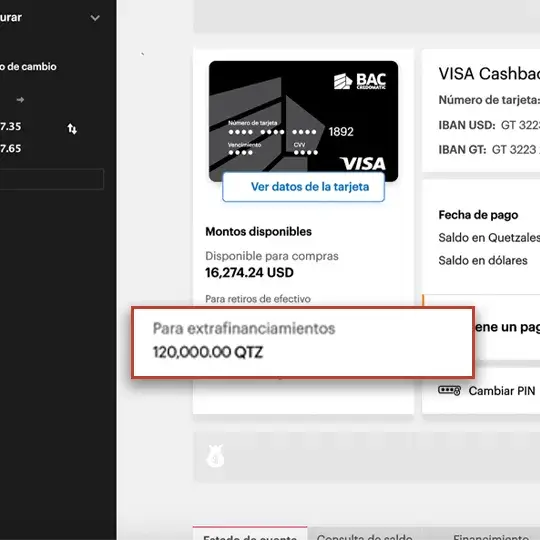The height and width of the screenshot is (540, 540).
Task: Click the exchange amount input field
Action: pyautogui.click(x=52, y=179)
